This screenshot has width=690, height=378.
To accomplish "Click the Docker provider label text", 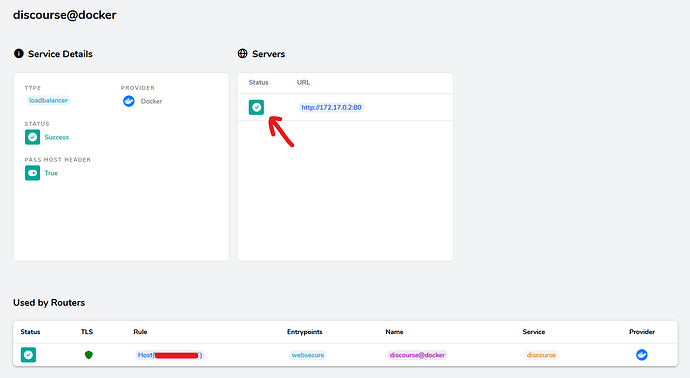I will pos(151,101).
